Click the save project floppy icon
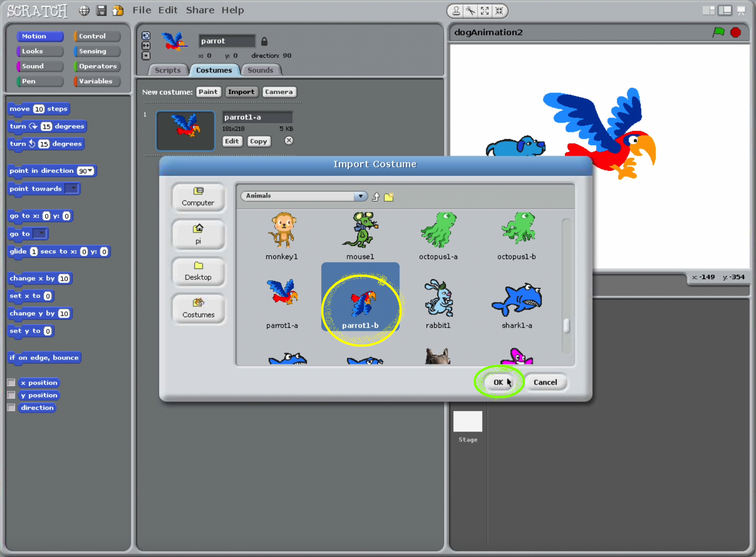This screenshot has height=557, width=756. coord(101,11)
